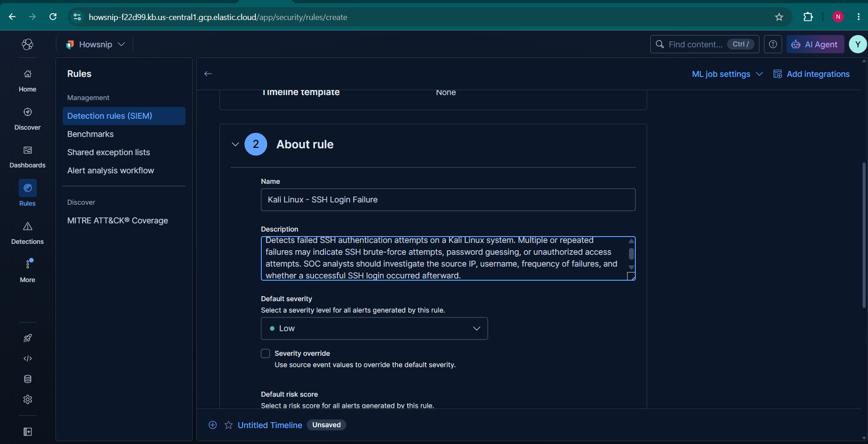Open the Default severity dropdown showing Low
Screen dimensions: 868x444
pos(374,328)
